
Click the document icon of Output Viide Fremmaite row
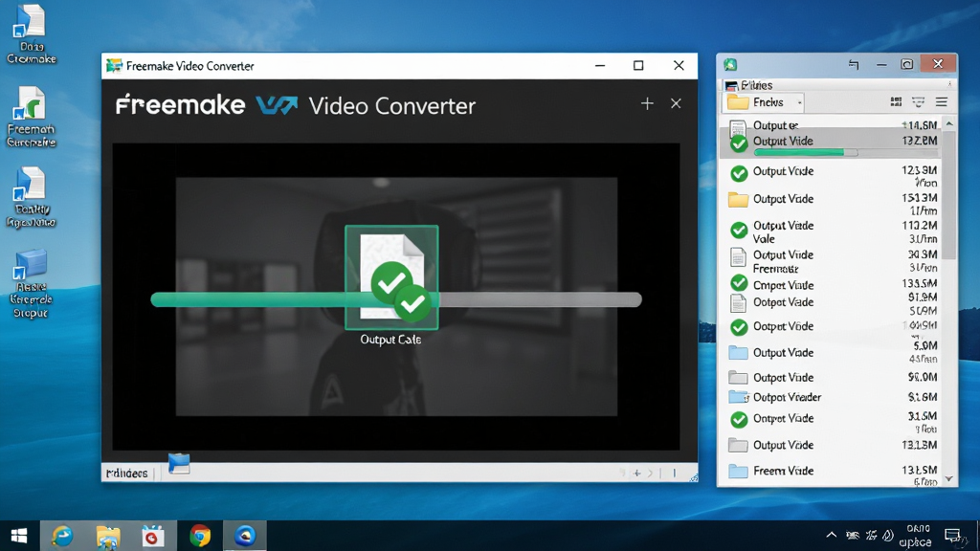(738, 257)
